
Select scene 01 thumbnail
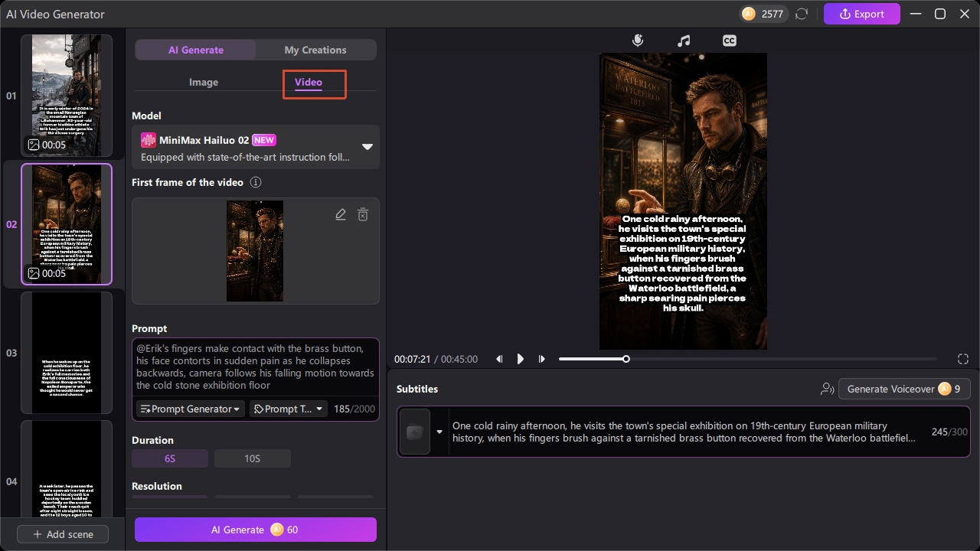tap(67, 96)
